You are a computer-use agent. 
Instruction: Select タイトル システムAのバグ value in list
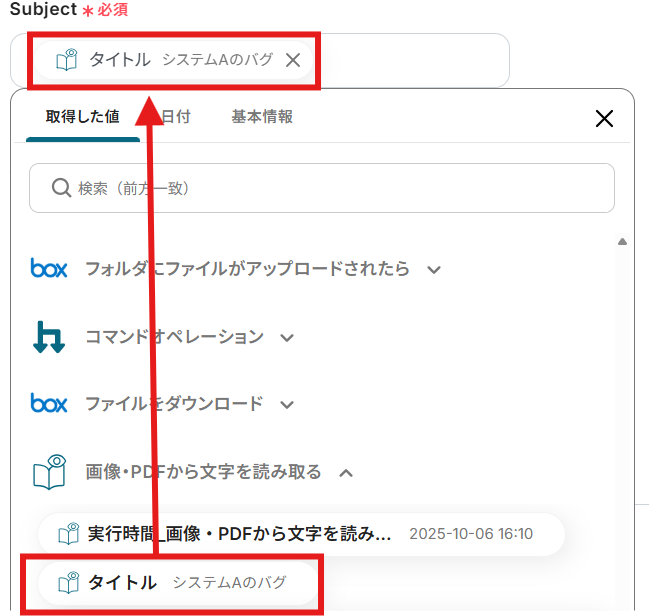coord(178,582)
